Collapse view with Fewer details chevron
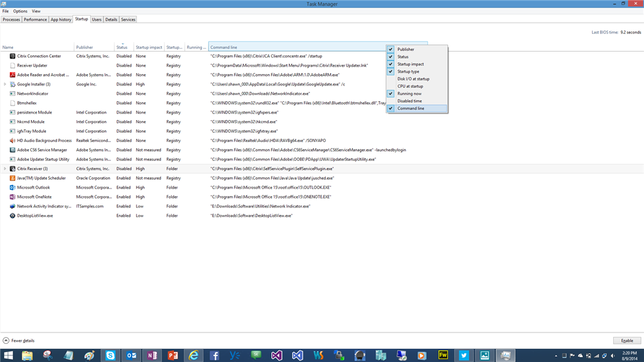Image resolution: width=644 pixels, height=362 pixels. tap(6, 341)
